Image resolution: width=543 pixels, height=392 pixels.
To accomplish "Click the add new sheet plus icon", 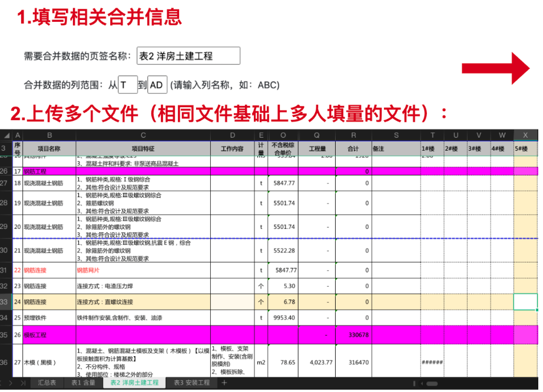I will [224, 383].
